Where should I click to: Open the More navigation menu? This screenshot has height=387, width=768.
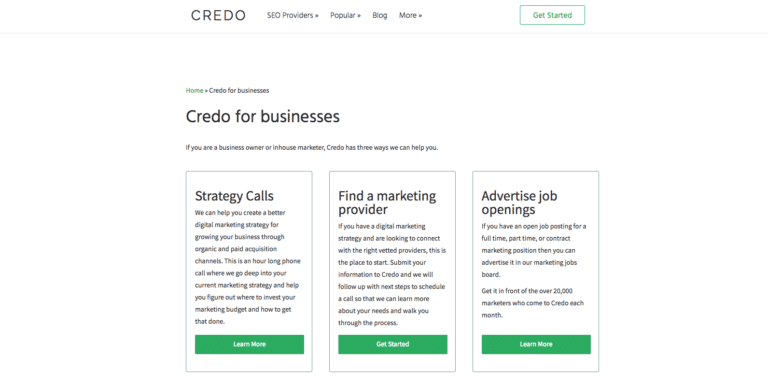pyautogui.click(x=410, y=15)
